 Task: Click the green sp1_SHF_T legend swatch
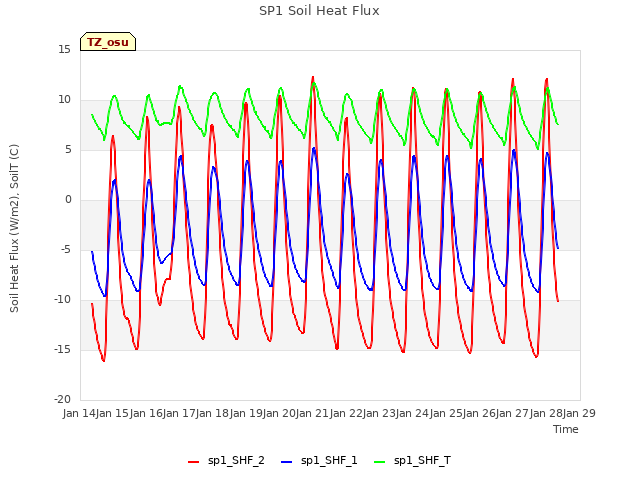(380, 462)
